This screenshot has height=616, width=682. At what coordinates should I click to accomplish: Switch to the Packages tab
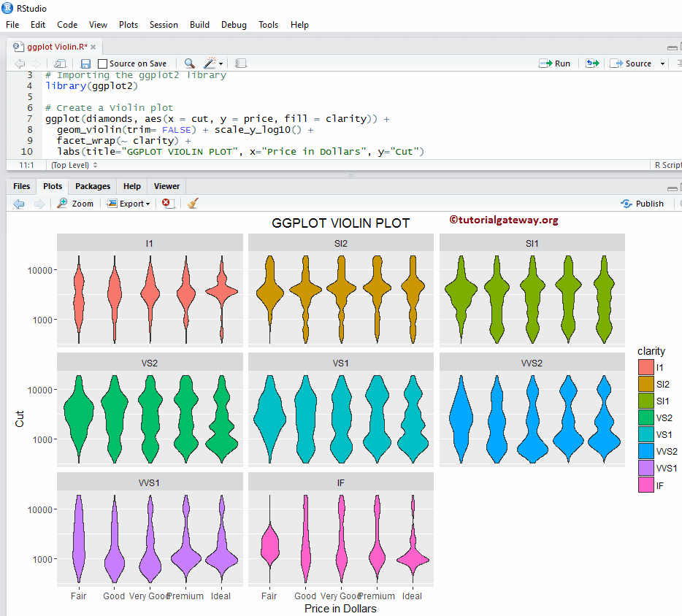(92, 186)
